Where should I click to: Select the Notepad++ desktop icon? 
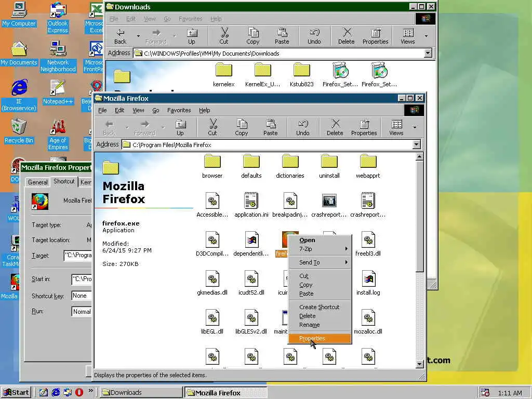click(x=58, y=92)
